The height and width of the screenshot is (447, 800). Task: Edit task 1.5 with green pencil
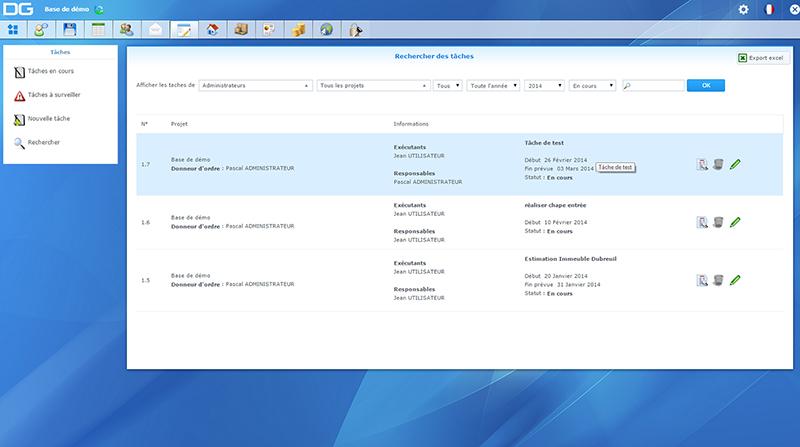tap(735, 280)
